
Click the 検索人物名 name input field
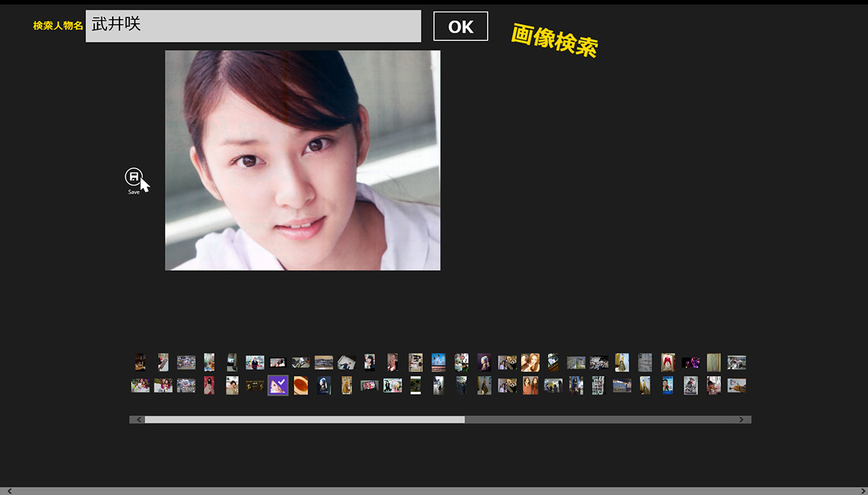click(253, 26)
